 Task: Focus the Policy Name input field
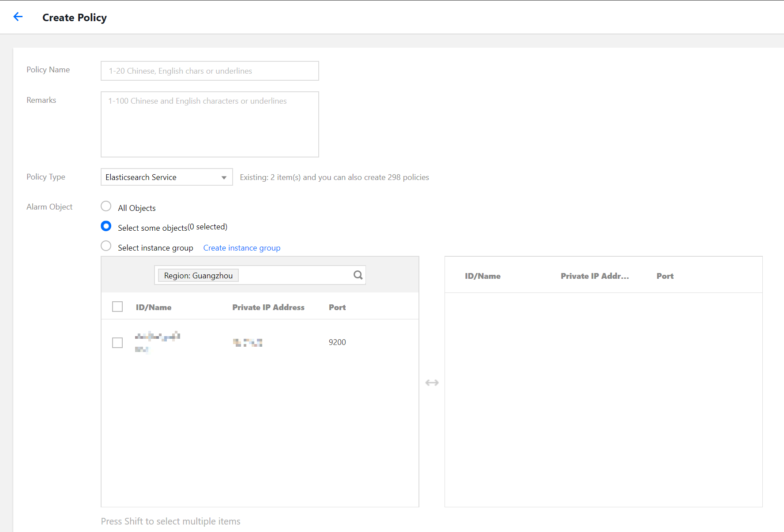click(x=210, y=71)
